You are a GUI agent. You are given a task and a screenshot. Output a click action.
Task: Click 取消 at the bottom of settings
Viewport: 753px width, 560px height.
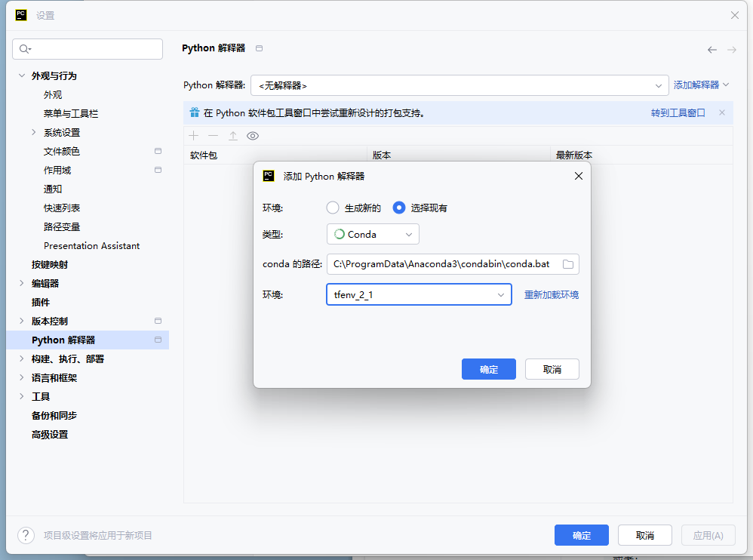(645, 535)
